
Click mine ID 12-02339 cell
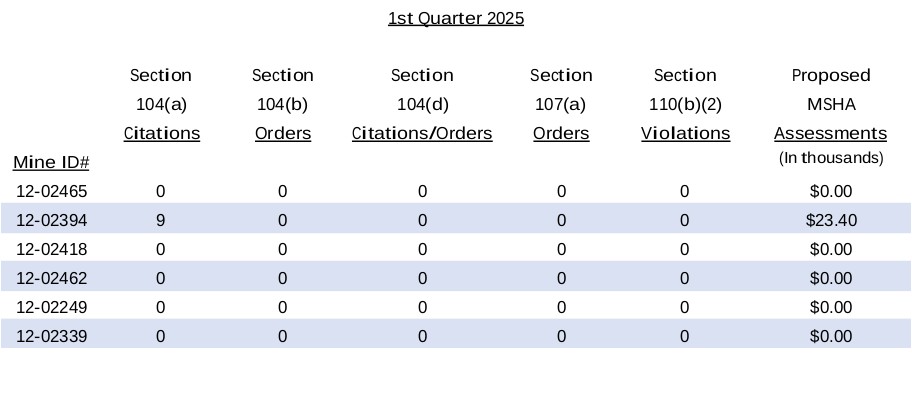[52, 336]
